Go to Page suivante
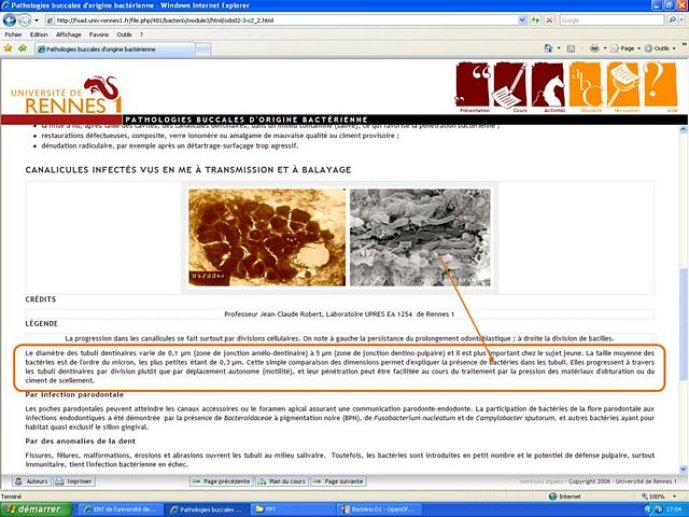 338,481
